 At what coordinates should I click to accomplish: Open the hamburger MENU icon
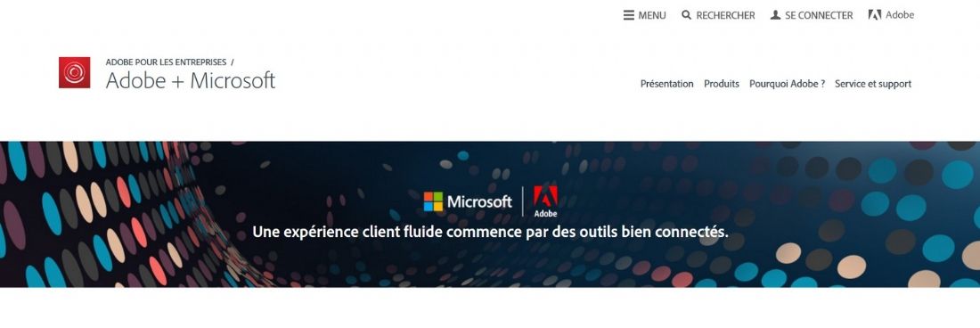(629, 15)
